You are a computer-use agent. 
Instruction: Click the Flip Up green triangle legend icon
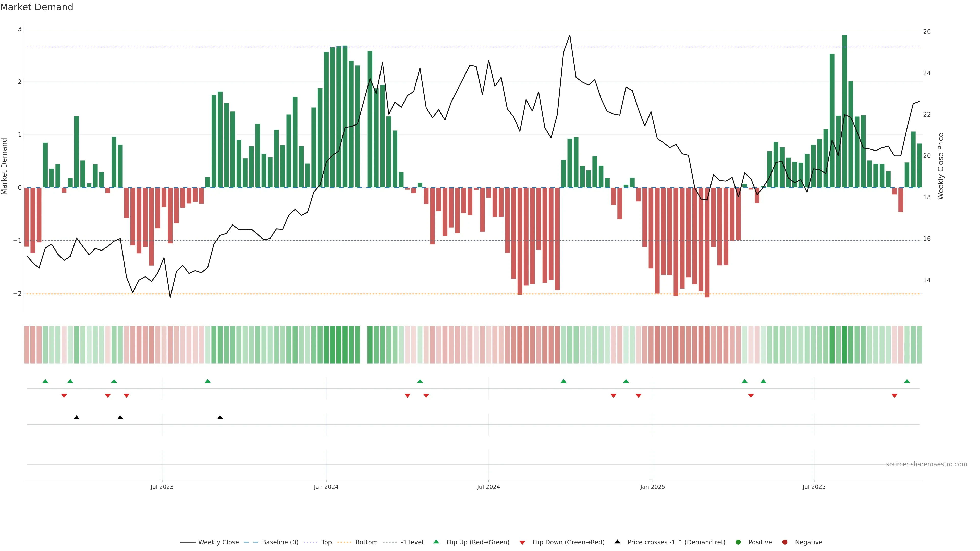436,542
